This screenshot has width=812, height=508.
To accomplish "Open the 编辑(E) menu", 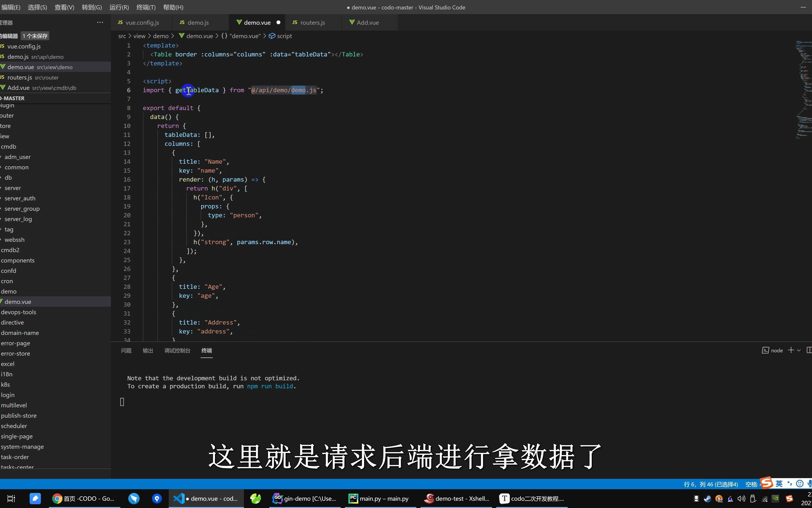I will [11, 7].
